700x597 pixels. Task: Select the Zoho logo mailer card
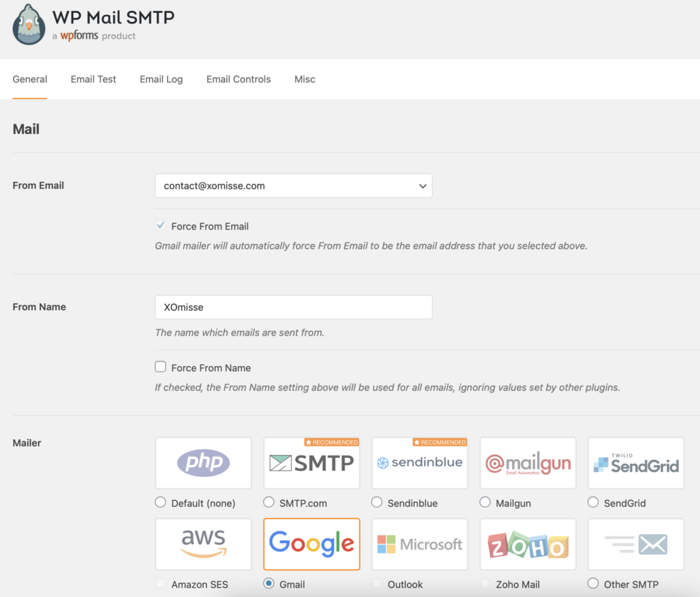click(x=528, y=544)
